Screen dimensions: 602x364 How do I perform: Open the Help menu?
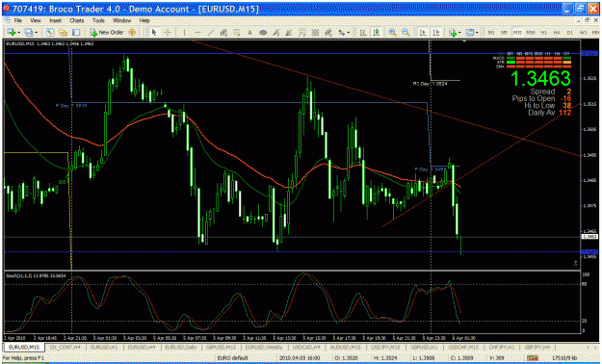[x=144, y=20]
